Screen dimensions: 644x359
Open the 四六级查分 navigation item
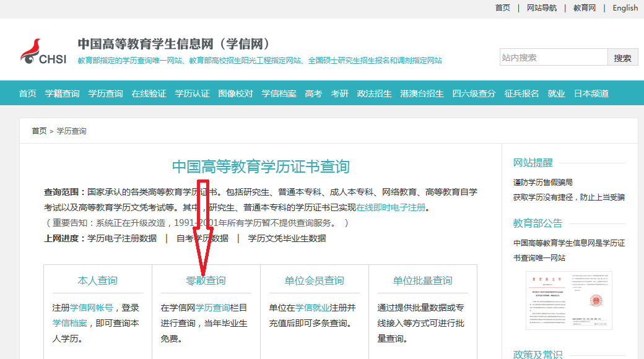[474, 93]
